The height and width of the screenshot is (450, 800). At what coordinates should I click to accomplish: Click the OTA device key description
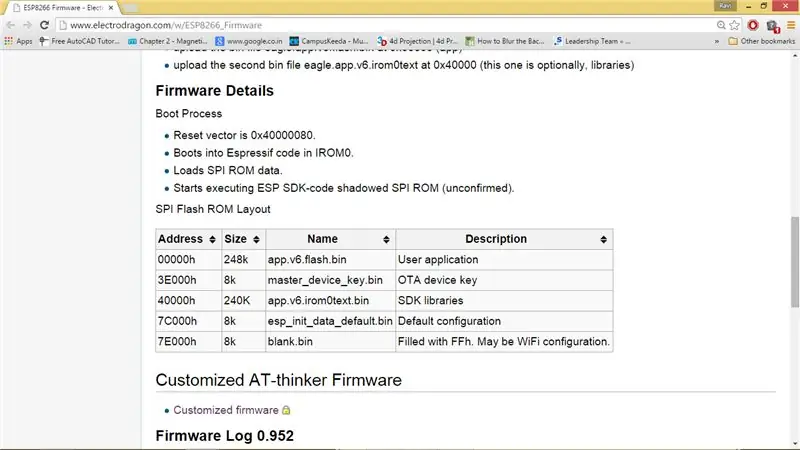click(x=504, y=280)
